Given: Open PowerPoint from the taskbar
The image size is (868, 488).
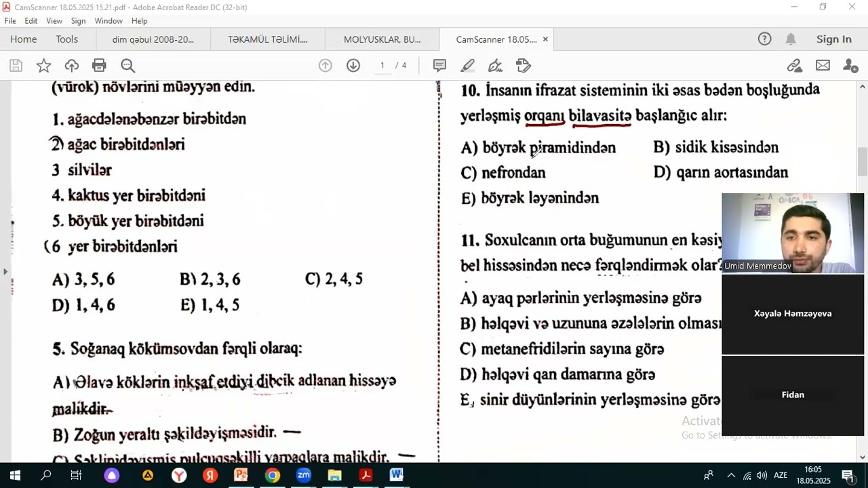Looking at the screenshot, I should click(241, 476).
